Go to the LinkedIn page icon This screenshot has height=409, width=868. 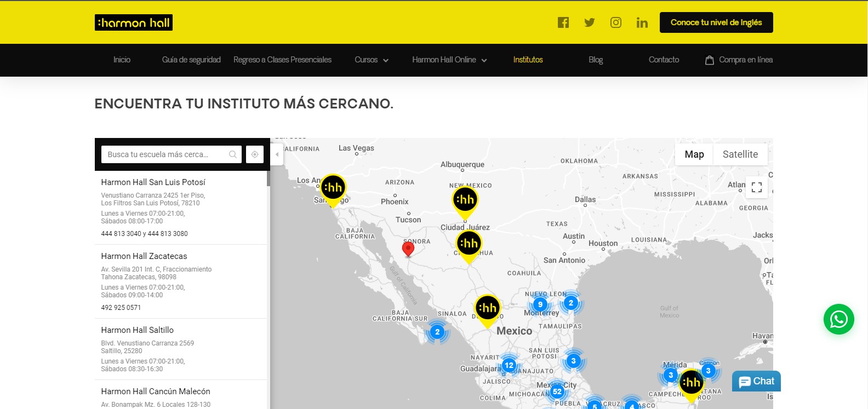click(x=642, y=22)
